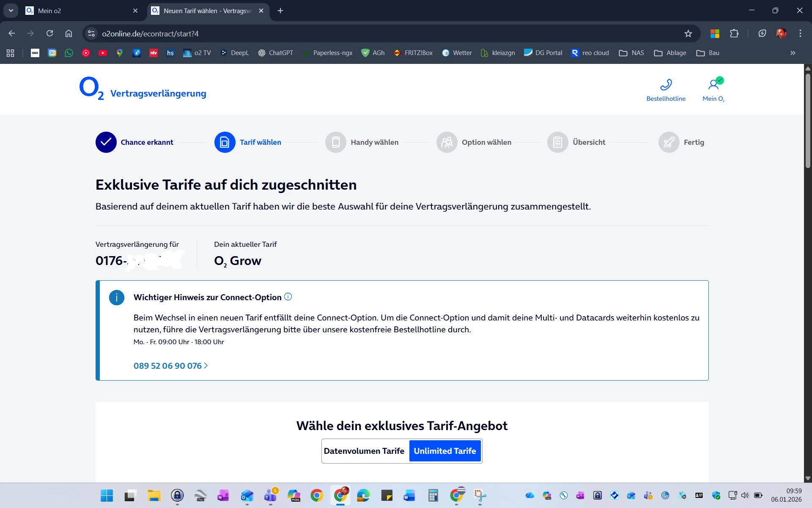Expand the hidden bookmarks overflow chevron
812x508 pixels.
793,53
